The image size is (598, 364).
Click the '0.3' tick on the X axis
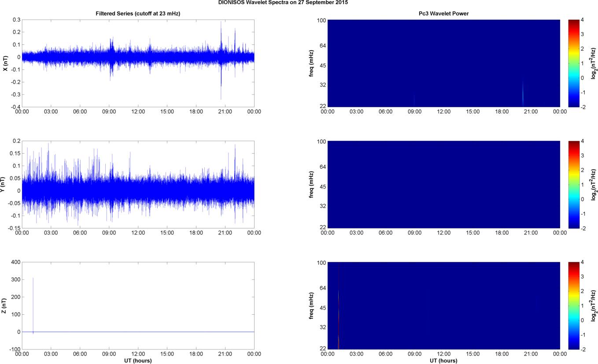[16, 20]
